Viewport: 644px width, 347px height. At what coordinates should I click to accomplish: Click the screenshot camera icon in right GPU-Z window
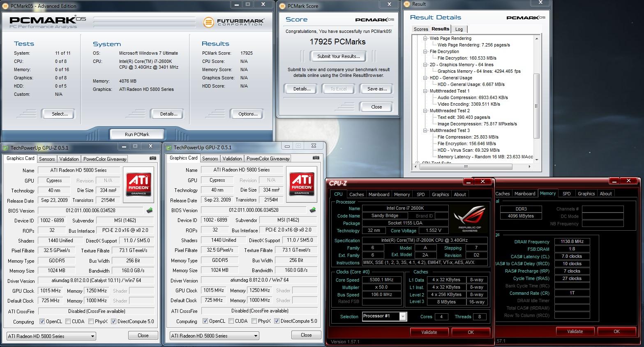click(316, 157)
